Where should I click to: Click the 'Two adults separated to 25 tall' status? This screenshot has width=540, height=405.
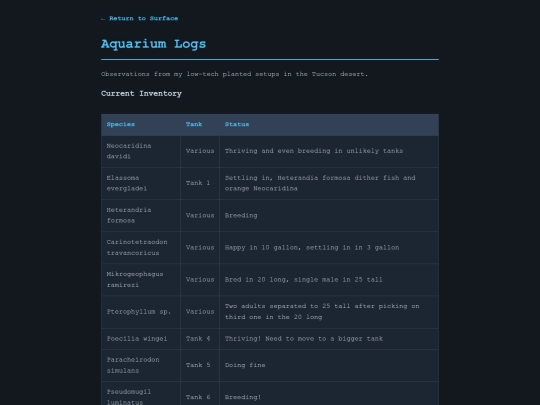click(329, 312)
